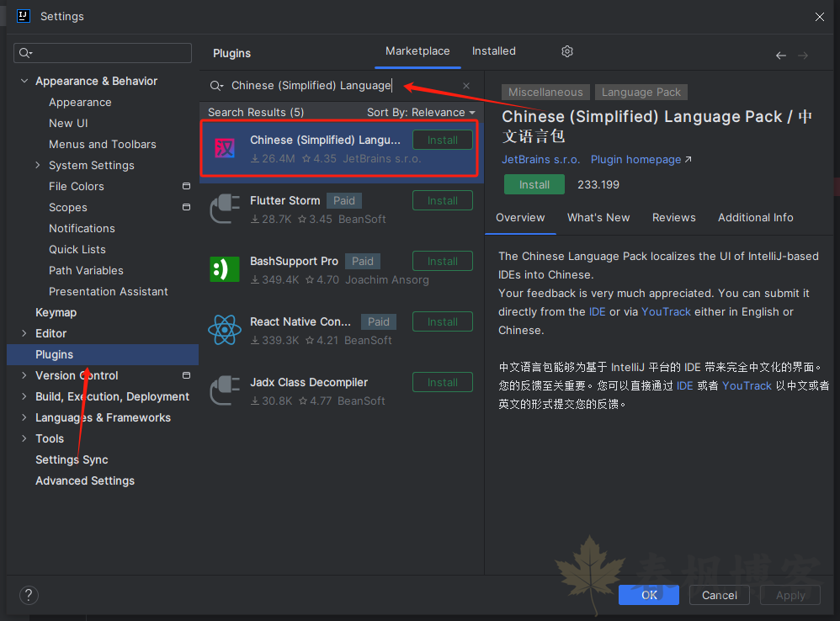Open Settings Sync page
Screen dimensions: 840x621
(72, 459)
